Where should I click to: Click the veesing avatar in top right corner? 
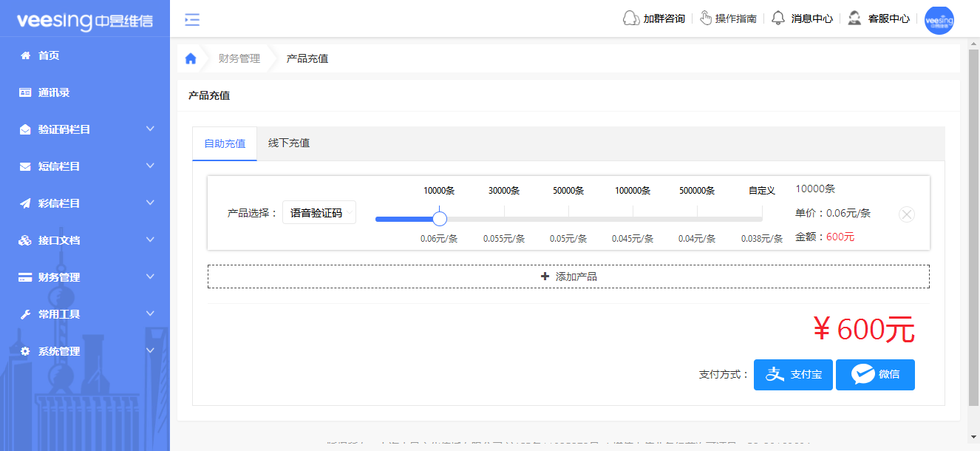[939, 21]
